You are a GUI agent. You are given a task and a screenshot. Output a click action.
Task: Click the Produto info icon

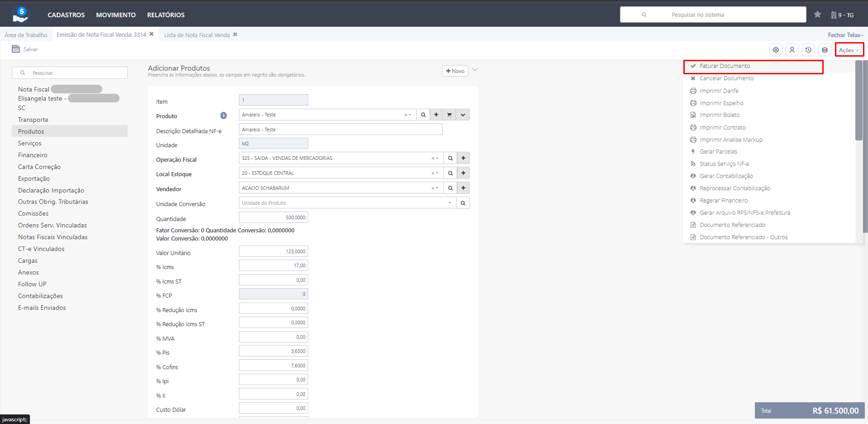tap(224, 116)
